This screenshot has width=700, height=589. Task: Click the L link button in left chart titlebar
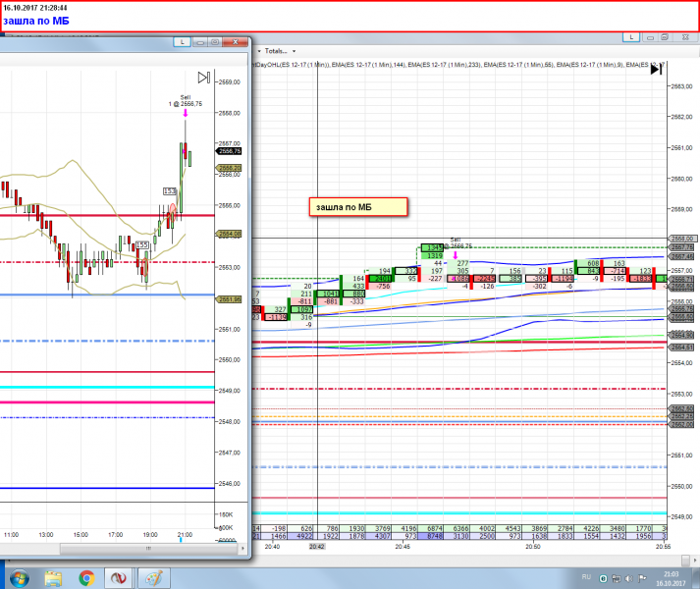(x=181, y=42)
